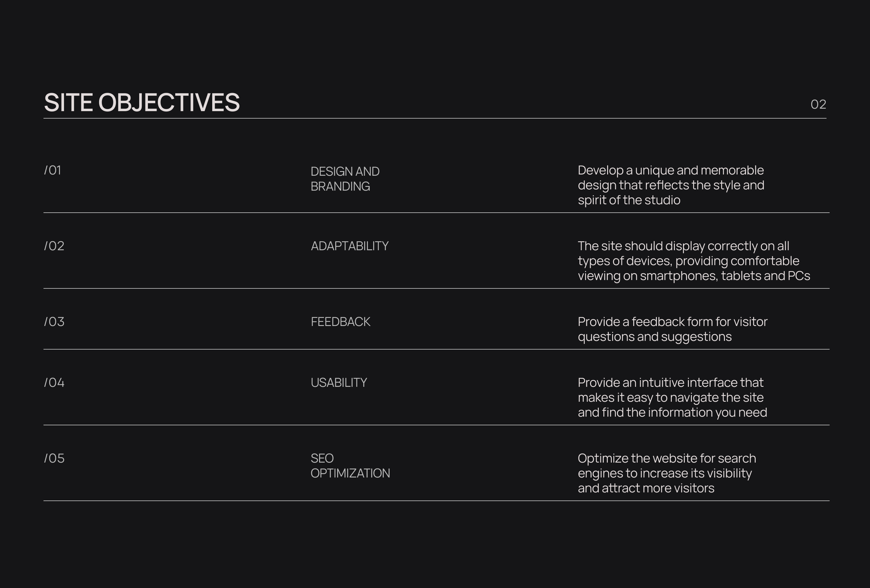Select the /01 row number
This screenshot has height=588, width=870.
click(x=53, y=170)
